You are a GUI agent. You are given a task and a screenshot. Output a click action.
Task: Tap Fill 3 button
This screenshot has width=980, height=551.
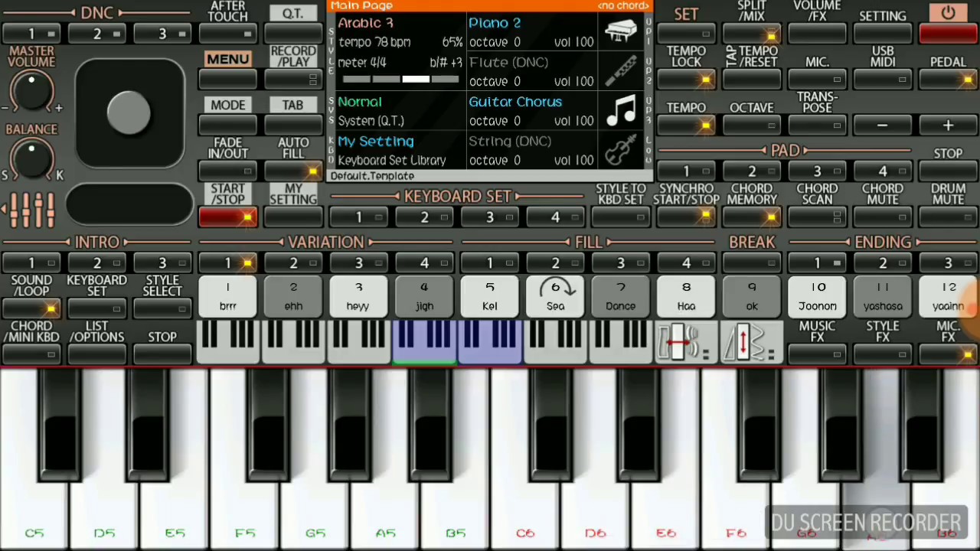(x=620, y=262)
